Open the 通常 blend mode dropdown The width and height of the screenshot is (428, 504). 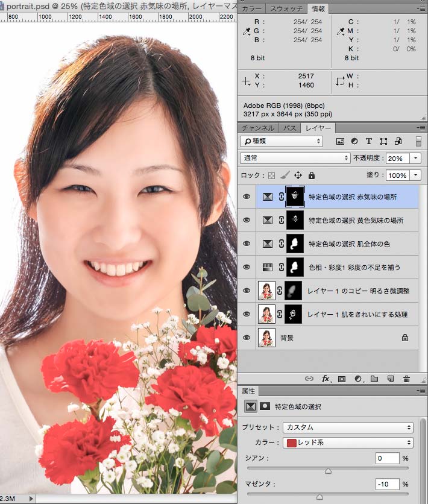(x=295, y=158)
